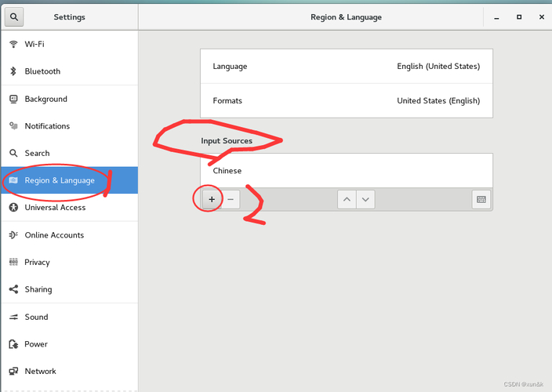Open Network settings label
The height and width of the screenshot is (392, 552).
click(40, 372)
